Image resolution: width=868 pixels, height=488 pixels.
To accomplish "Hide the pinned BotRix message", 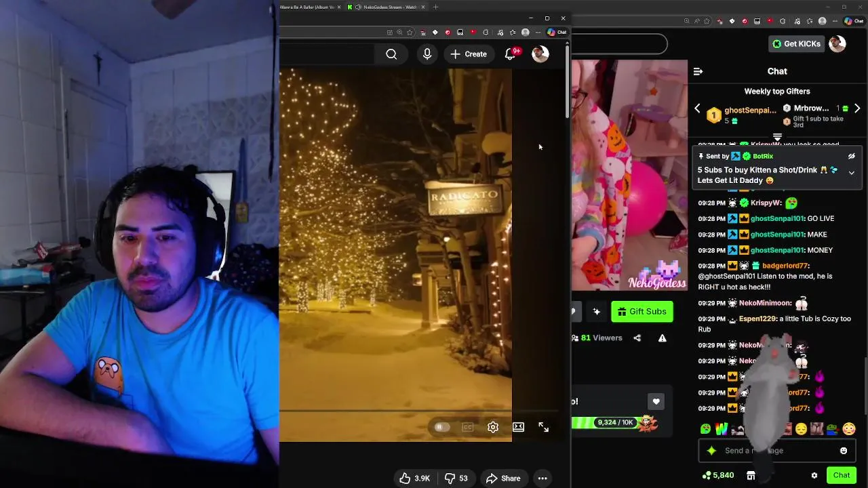I will (852, 156).
